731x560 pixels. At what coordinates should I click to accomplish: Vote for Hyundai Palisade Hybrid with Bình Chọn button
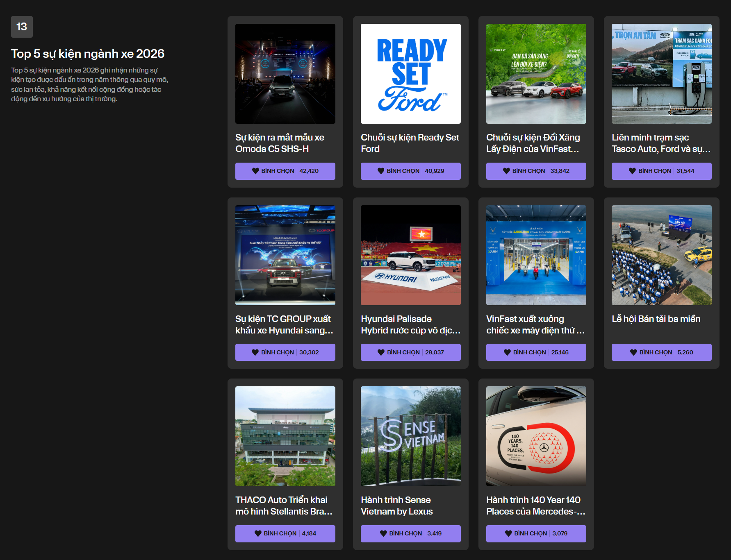[x=411, y=352]
